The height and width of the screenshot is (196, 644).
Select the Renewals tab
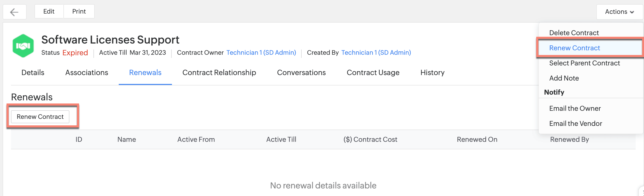(x=145, y=72)
